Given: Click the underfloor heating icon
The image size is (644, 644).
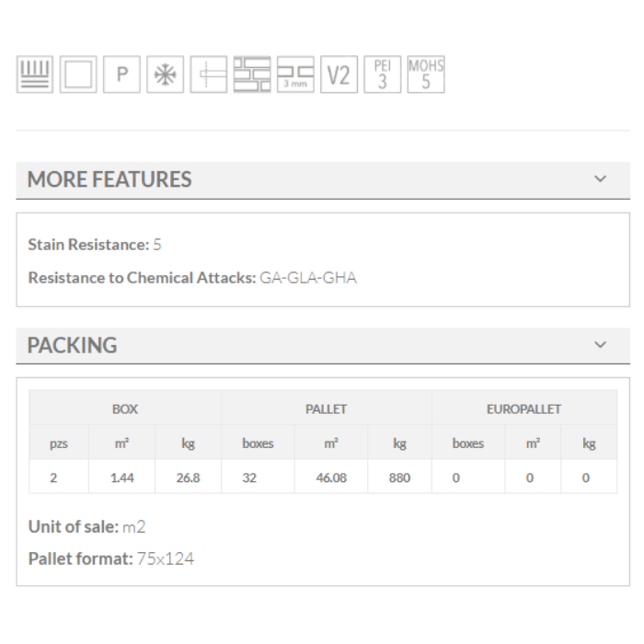Looking at the screenshot, I should coord(35,75).
